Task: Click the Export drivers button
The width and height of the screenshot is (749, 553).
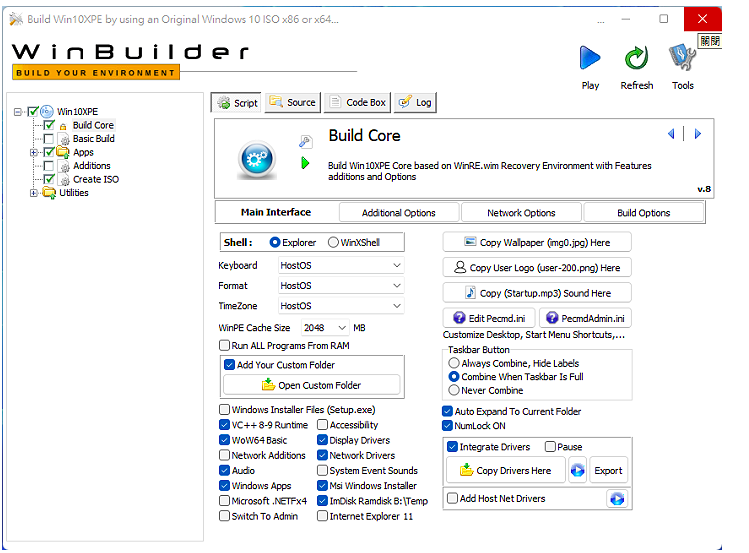Action: point(608,470)
